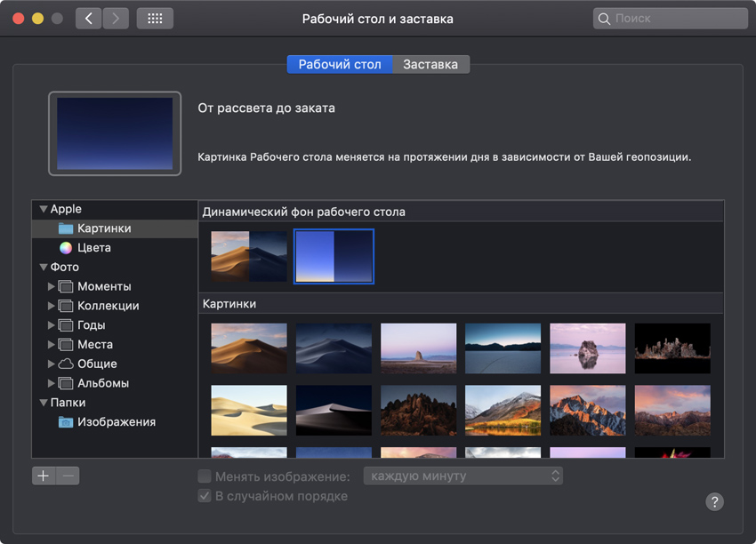Click the plus button to add a folder
Screen dimensions: 756x544
[x=43, y=476]
